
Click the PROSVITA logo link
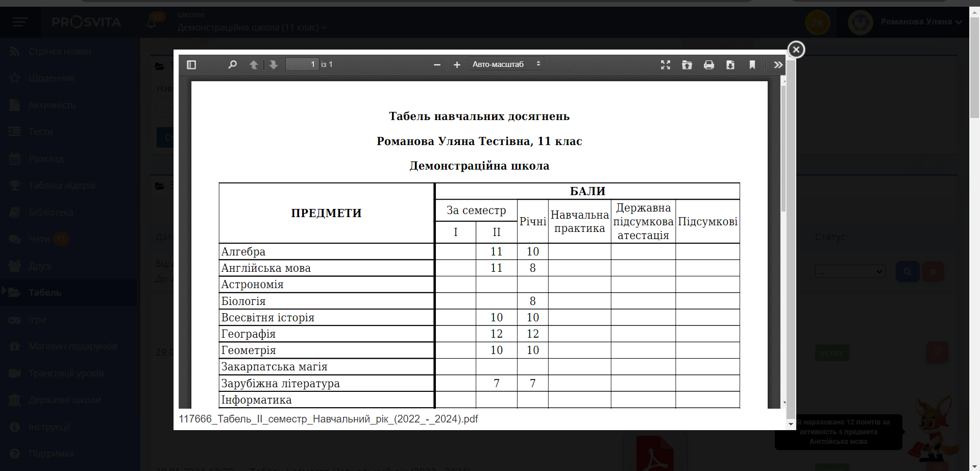point(86,22)
